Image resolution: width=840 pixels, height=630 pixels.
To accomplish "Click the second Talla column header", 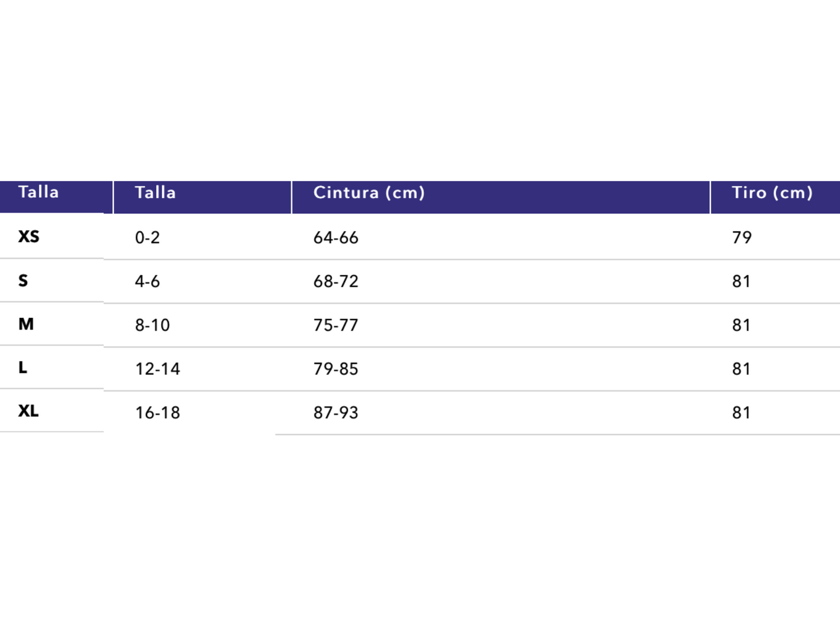I will 155,193.
